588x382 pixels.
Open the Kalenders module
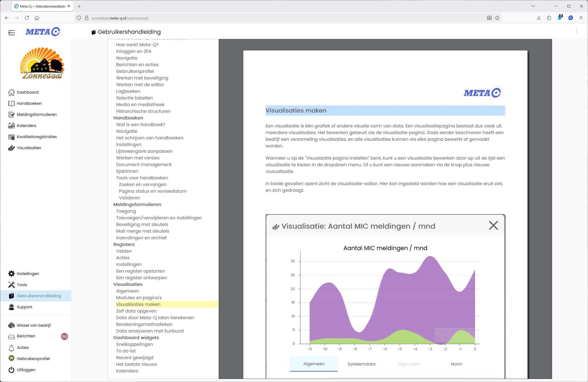(x=26, y=126)
